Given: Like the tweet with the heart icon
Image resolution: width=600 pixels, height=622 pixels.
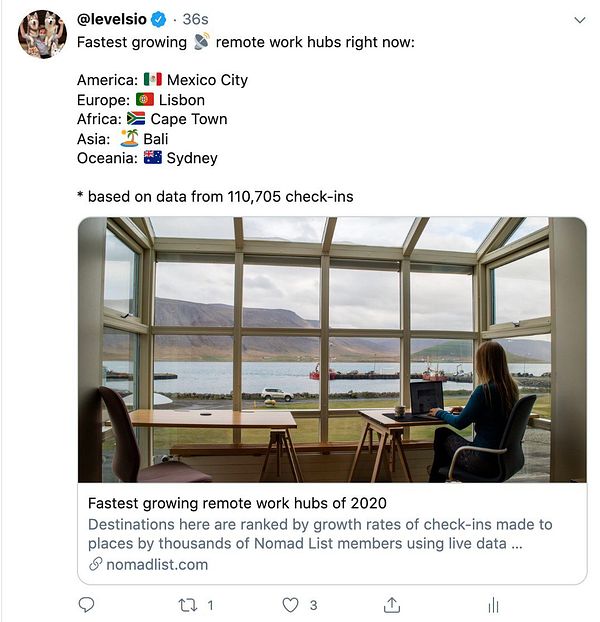Looking at the screenshot, I should [x=290, y=605].
